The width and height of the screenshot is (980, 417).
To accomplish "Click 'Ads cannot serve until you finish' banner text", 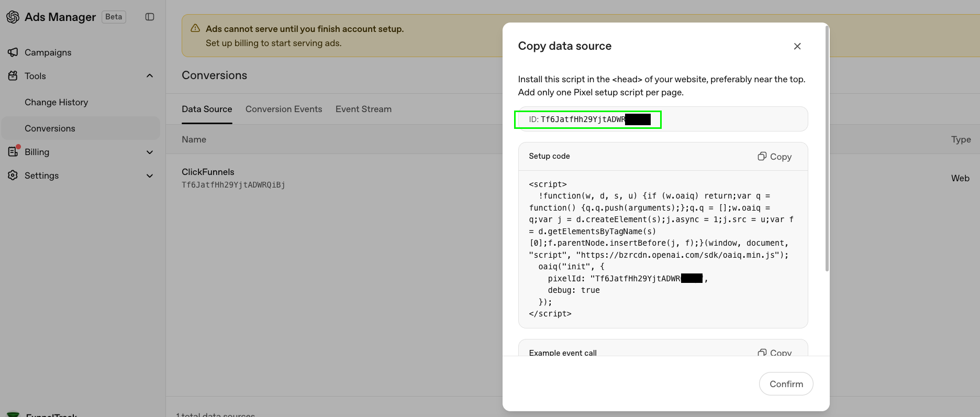I will [x=305, y=29].
